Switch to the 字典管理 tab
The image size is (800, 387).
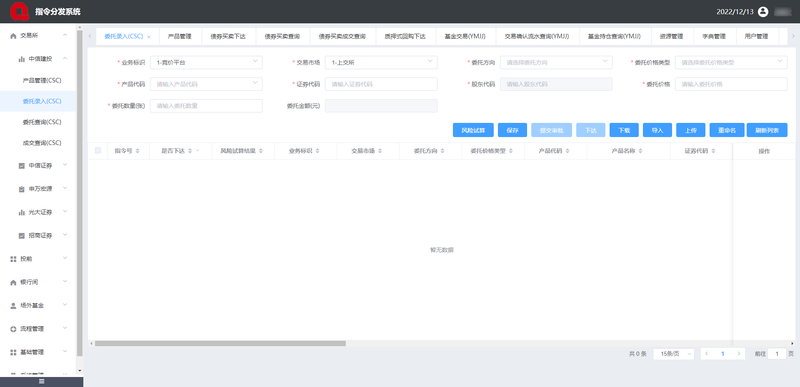point(714,36)
